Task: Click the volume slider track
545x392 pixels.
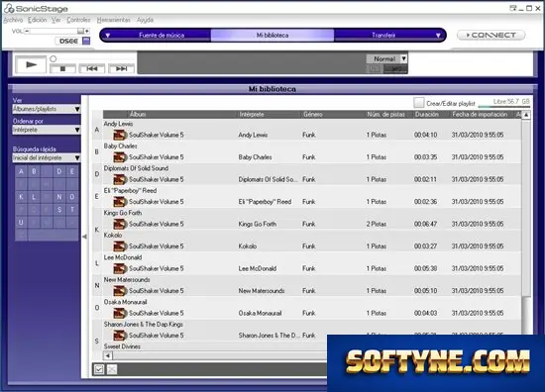Action: click(x=54, y=32)
